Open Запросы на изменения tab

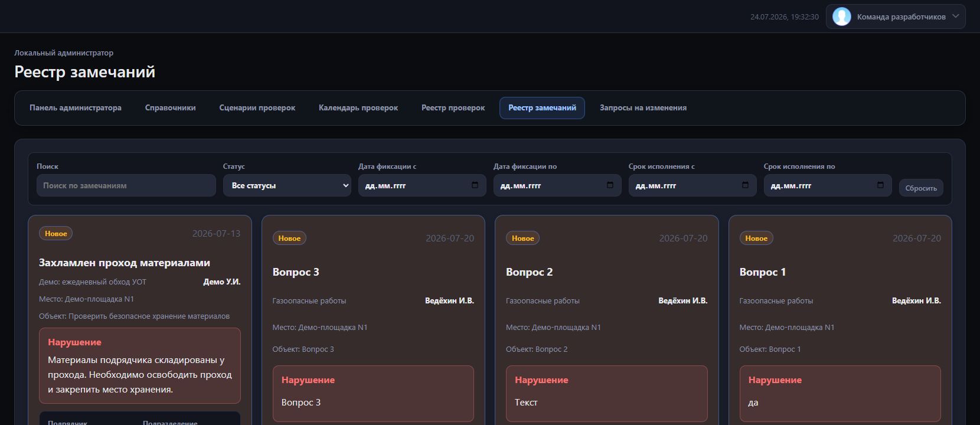pyautogui.click(x=643, y=108)
